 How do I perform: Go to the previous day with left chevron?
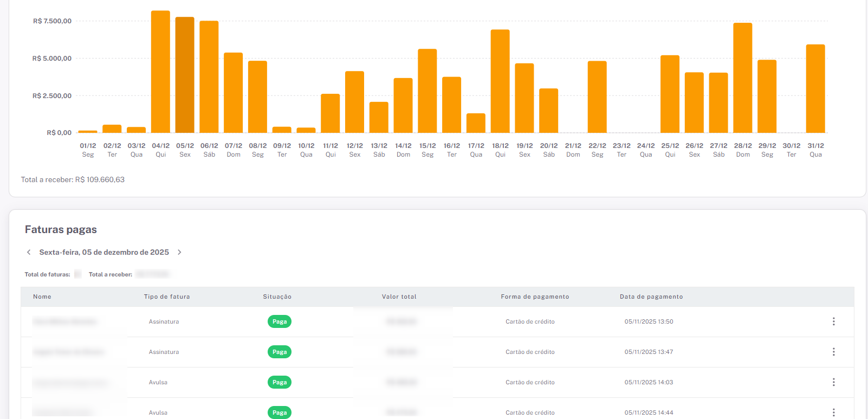point(29,252)
